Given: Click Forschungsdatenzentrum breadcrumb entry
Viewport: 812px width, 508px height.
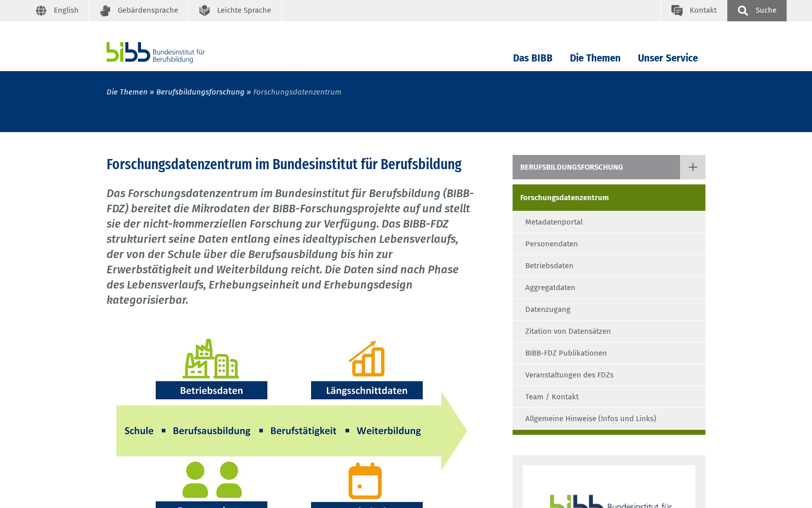Looking at the screenshot, I should [x=297, y=92].
